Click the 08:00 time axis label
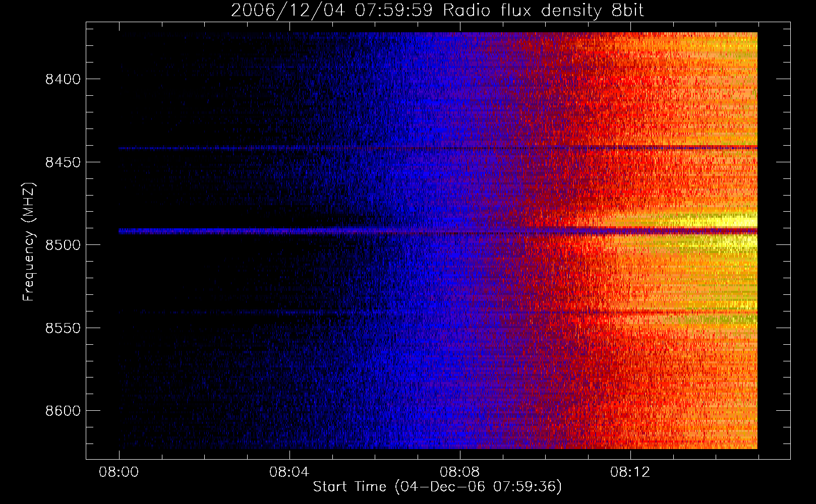Viewport: 816px width, 504px height. coord(119,472)
